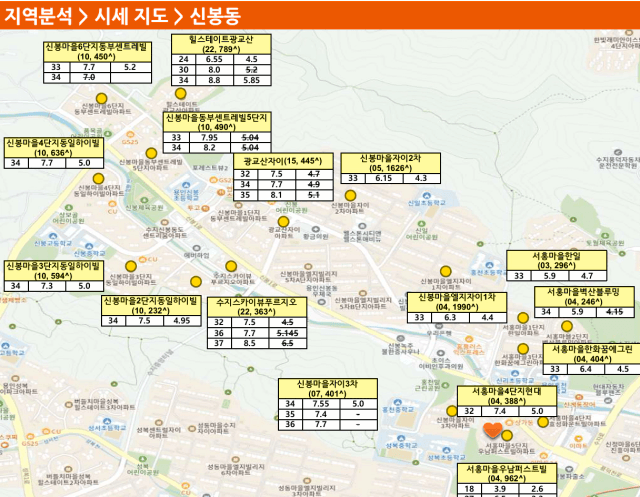The width and height of the screenshot is (640, 497).
Task: Click the 서홍마을우남퍼스트빌 (04, 962^) label
Action: (507, 473)
